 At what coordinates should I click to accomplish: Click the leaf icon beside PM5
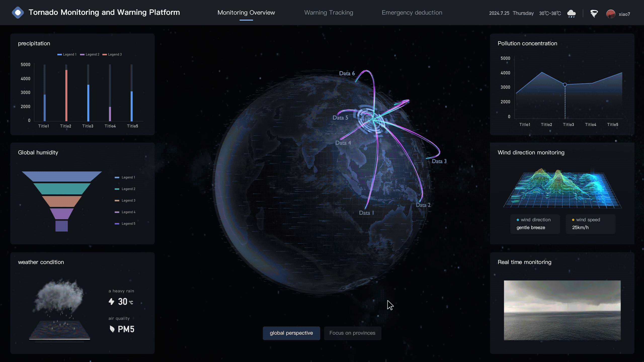pyautogui.click(x=112, y=329)
